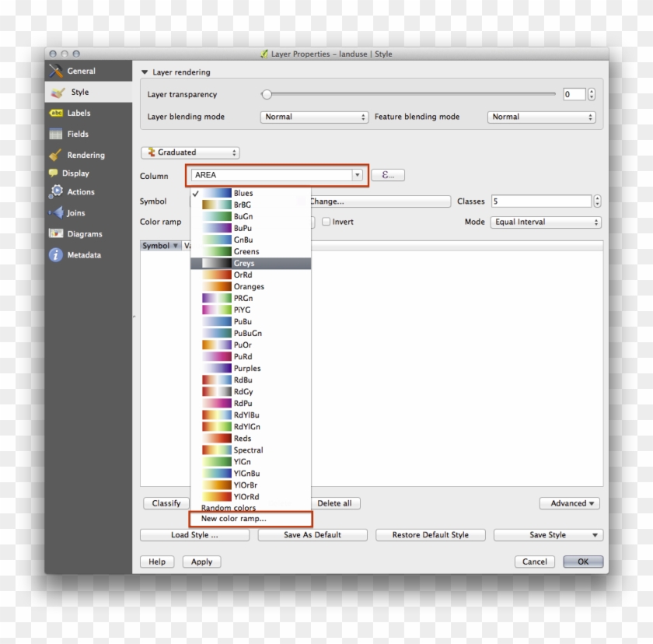This screenshot has width=653, height=644.
Task: Click the Classify button
Action: click(166, 503)
